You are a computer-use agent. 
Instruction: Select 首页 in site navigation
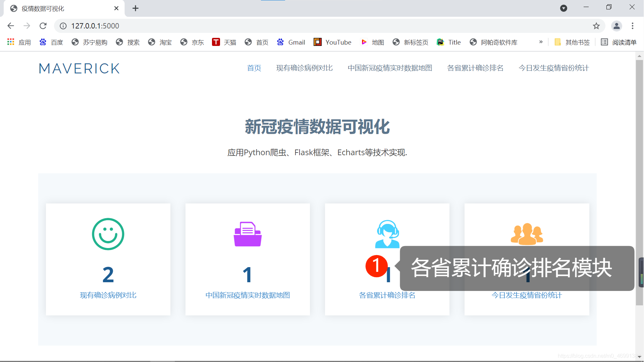pyautogui.click(x=254, y=68)
